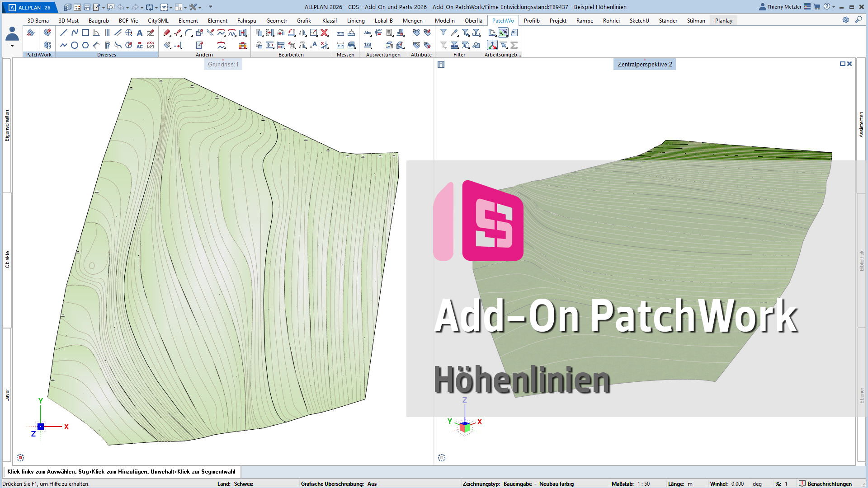The image size is (868, 488).
Task: Open the Eigenschaften side palette
Action: coord(7,126)
